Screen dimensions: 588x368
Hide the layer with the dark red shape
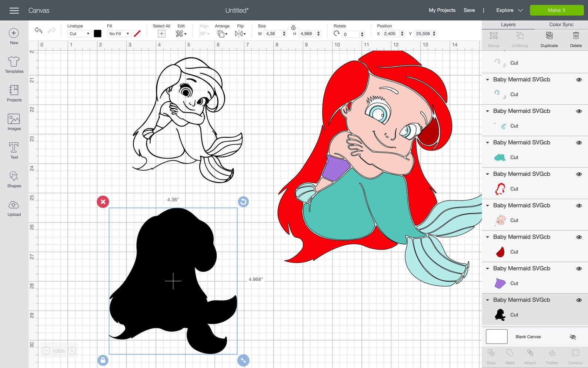[x=579, y=237]
